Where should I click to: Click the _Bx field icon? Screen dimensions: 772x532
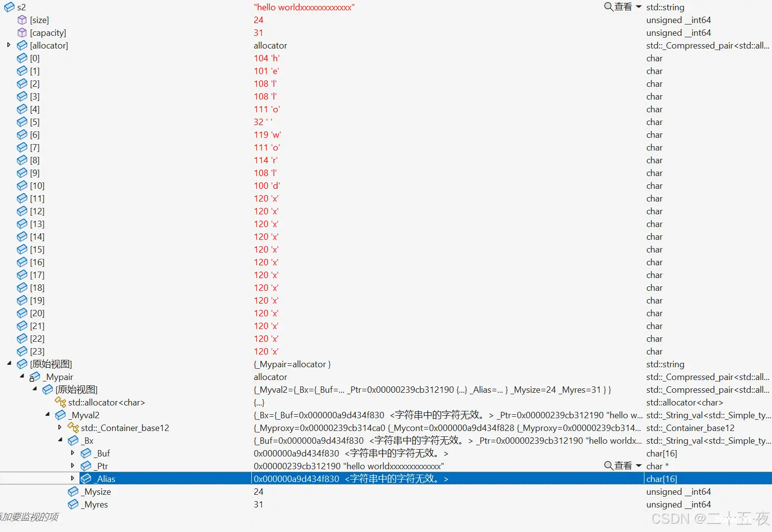[x=73, y=441]
